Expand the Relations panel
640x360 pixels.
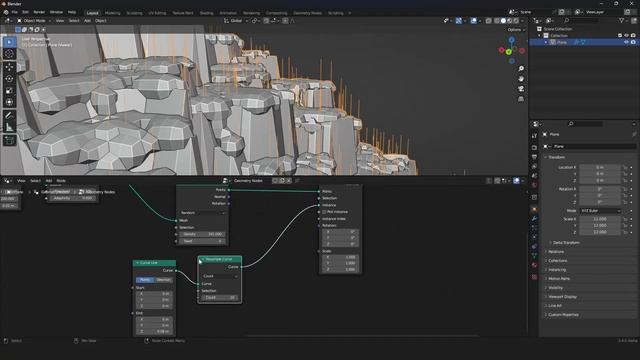[556, 251]
